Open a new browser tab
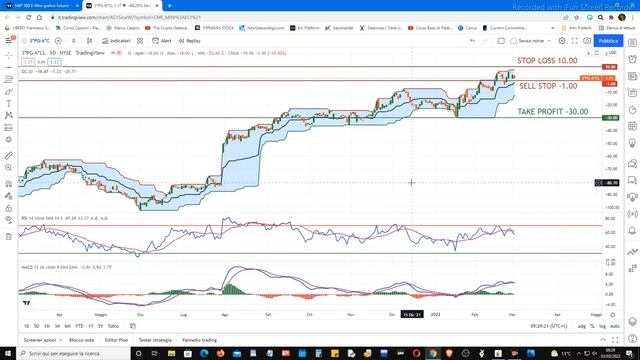This screenshot has height=360, width=640. tap(169, 6)
